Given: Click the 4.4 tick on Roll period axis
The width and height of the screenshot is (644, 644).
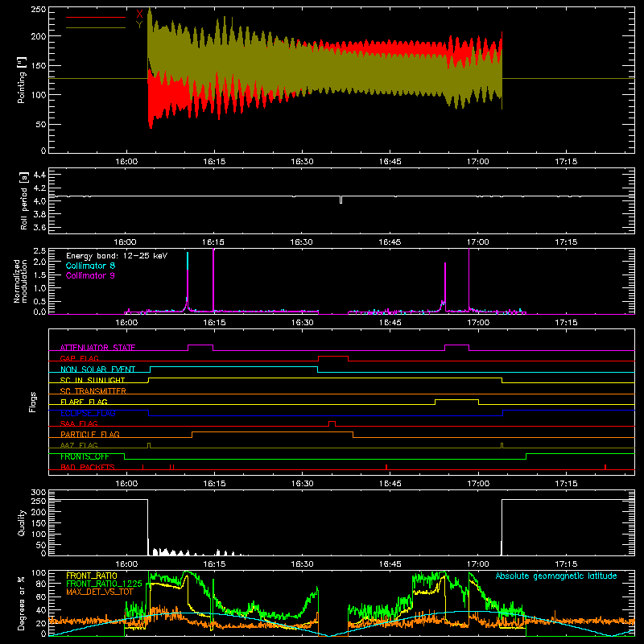Looking at the screenshot, I should pyautogui.click(x=39, y=175).
